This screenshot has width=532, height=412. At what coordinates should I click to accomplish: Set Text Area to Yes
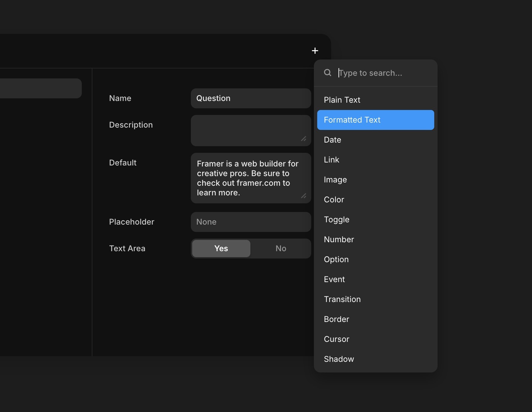pyautogui.click(x=221, y=249)
